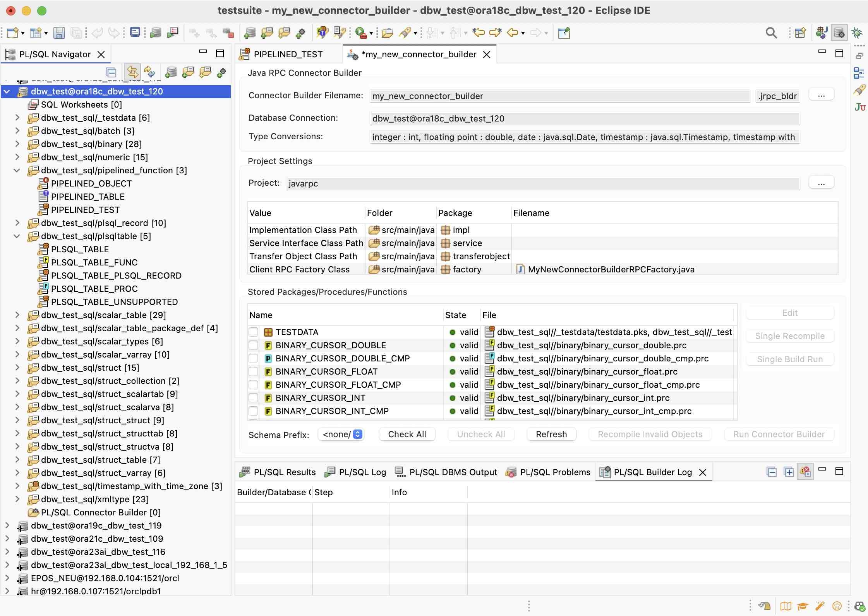Click the Link with Editor icon in Navigator toolbar
Image resolution: width=868 pixels, height=616 pixels.
click(x=133, y=72)
